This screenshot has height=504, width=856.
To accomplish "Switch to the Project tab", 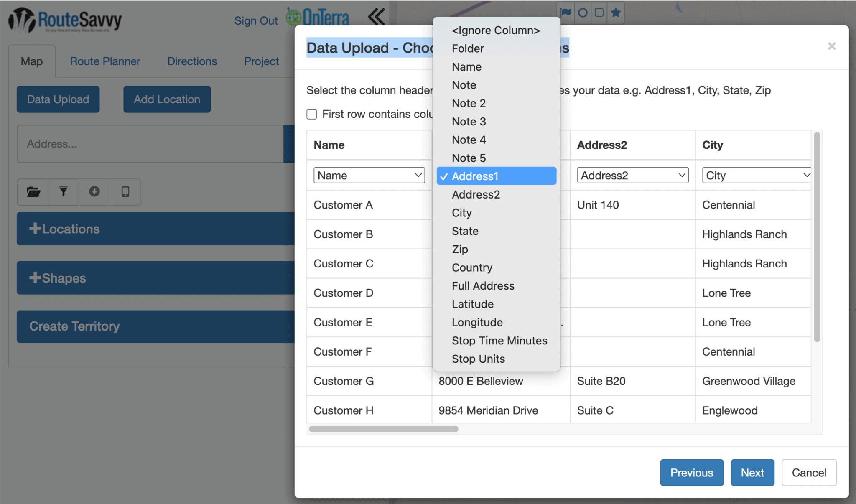I will point(261,61).
